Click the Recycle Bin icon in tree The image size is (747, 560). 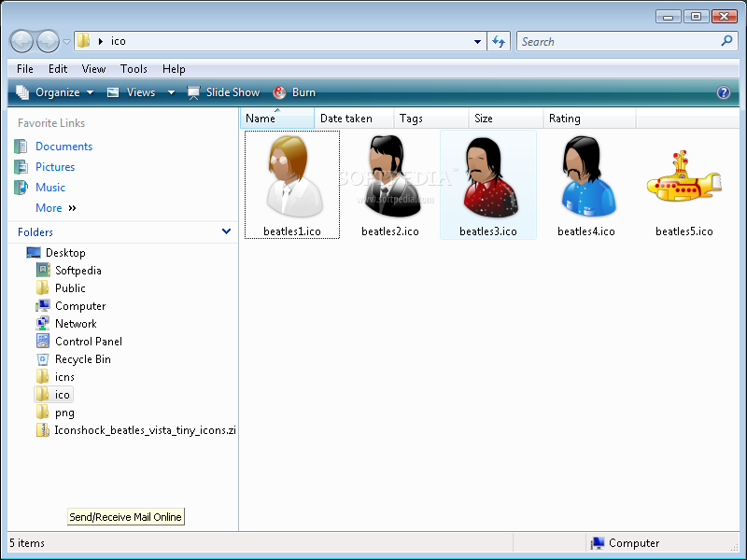pos(43,359)
